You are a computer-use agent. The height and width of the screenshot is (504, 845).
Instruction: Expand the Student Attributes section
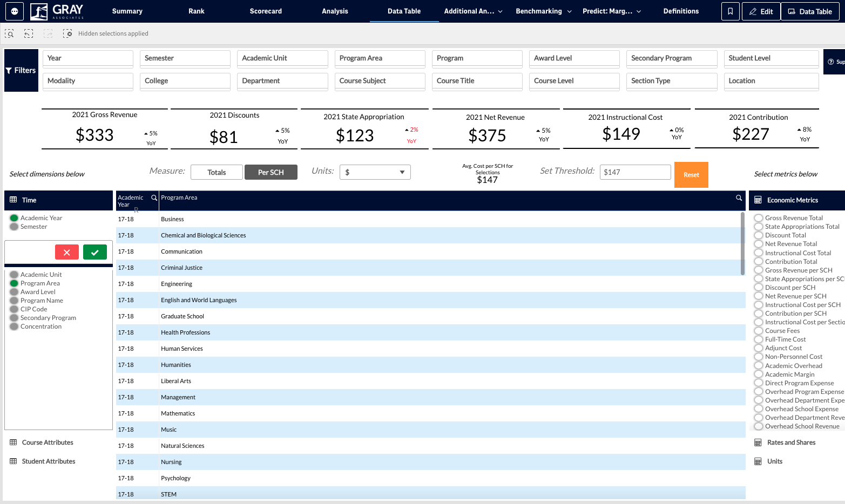coord(49,461)
